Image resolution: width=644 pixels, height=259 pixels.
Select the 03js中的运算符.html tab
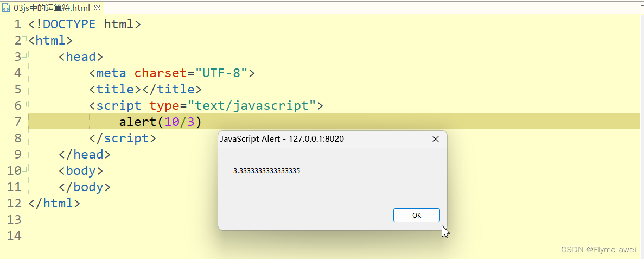click(52, 8)
